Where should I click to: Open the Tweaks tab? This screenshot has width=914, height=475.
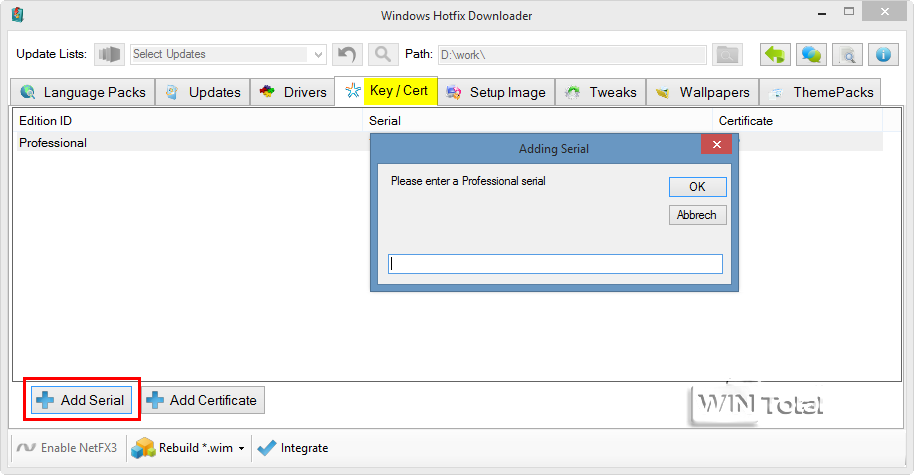point(600,92)
